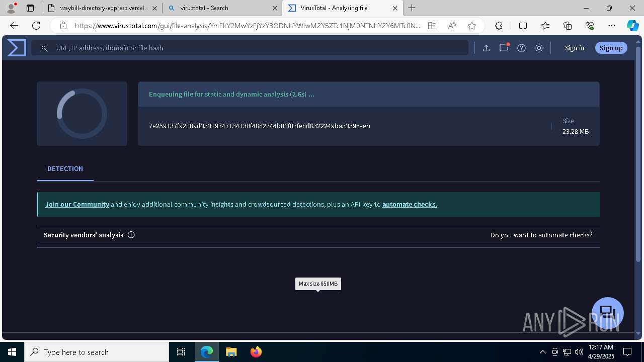Image resolution: width=644 pixels, height=362 pixels.
Task: Open the VirusTotal notifications icon
Action: [x=504, y=48]
